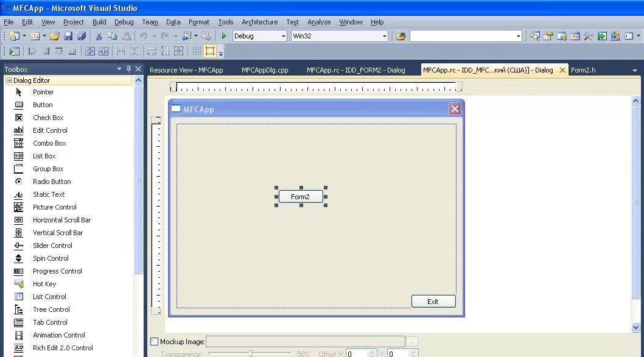Click the Open File folder icon
The height and width of the screenshot is (357, 644).
point(55,36)
